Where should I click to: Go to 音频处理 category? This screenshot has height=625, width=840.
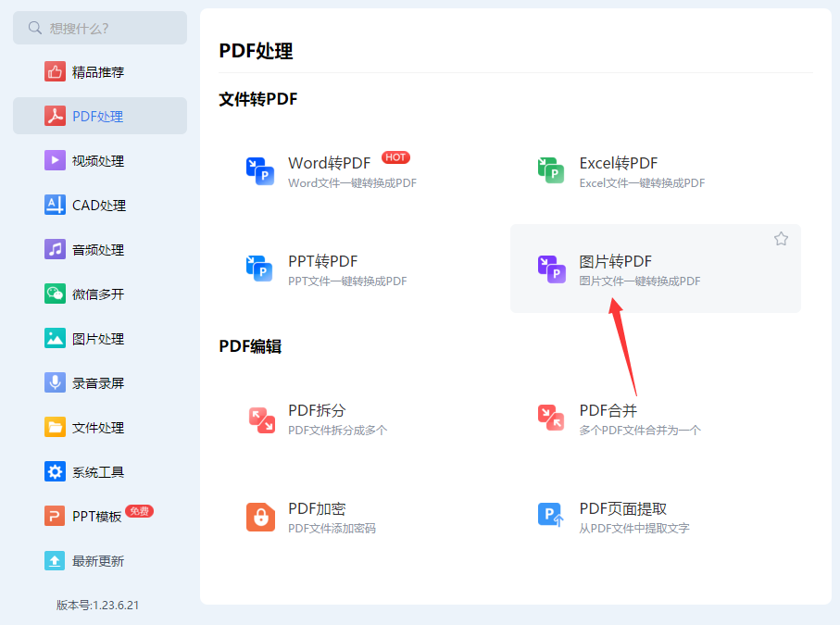click(x=100, y=250)
